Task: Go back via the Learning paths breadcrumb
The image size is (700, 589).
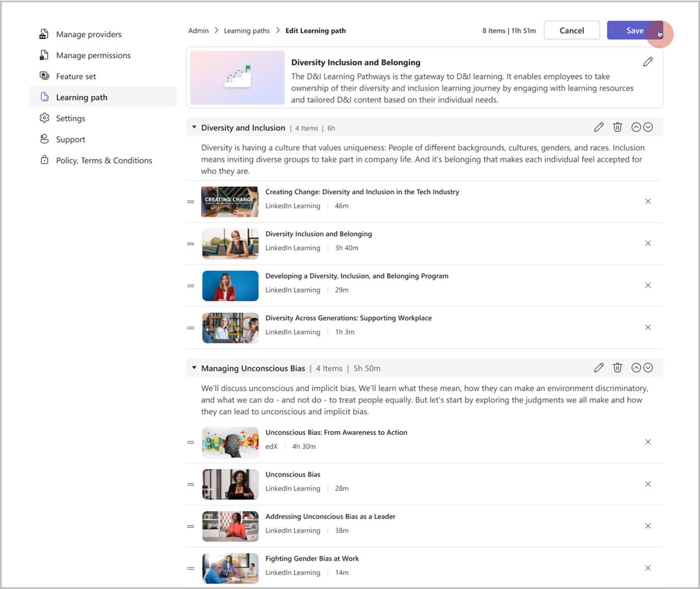Action: pyautogui.click(x=247, y=31)
